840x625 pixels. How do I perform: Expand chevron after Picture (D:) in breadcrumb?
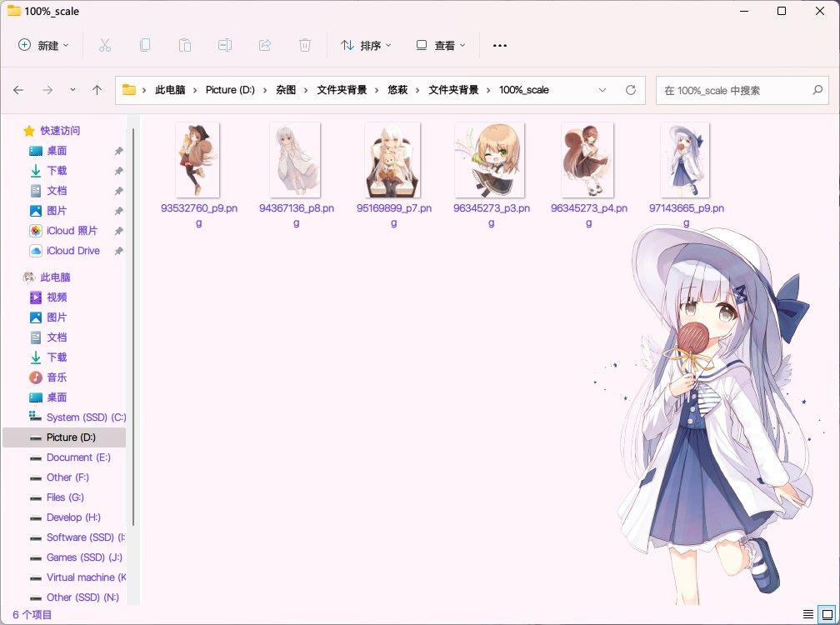click(265, 90)
